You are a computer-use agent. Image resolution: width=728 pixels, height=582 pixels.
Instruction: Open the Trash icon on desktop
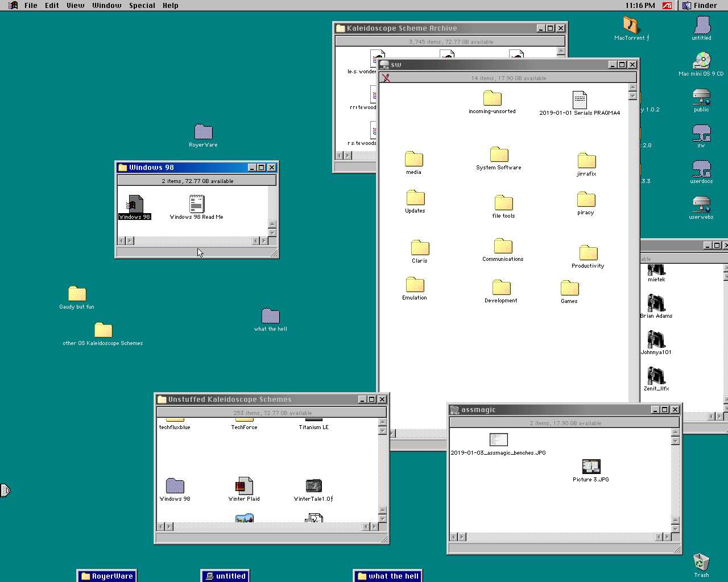coord(701,563)
